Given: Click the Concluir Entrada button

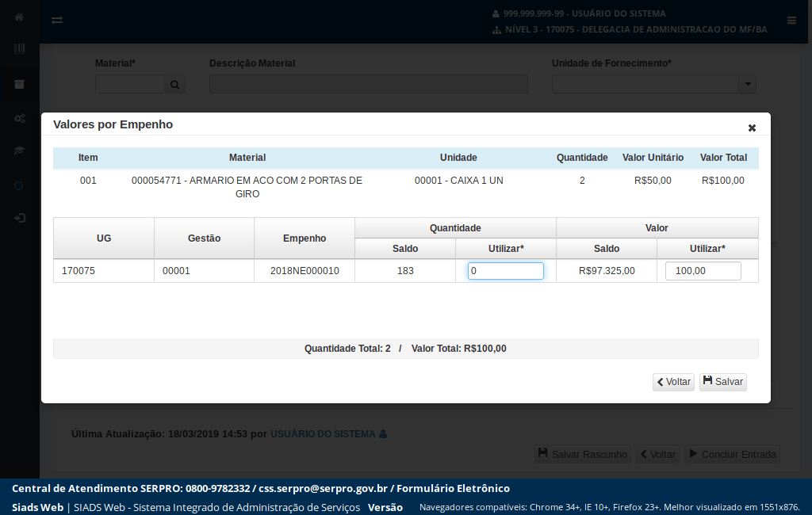Looking at the screenshot, I should click(x=732, y=454).
